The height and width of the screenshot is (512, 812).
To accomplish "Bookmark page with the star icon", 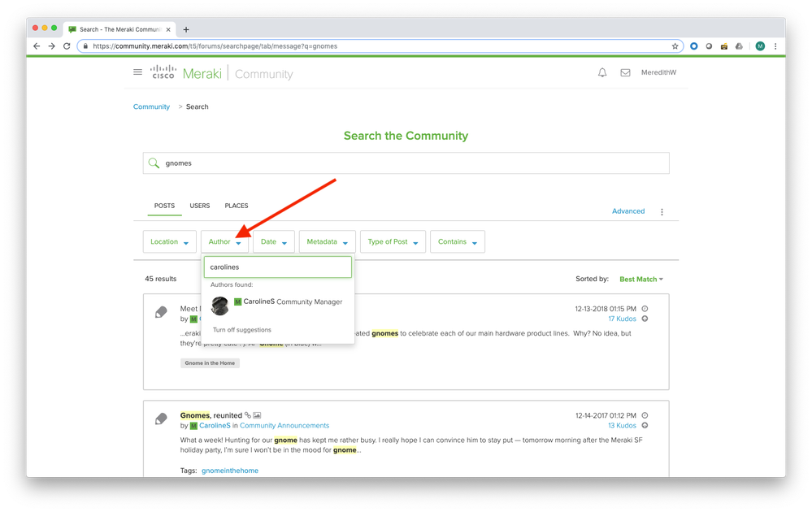I will click(675, 46).
